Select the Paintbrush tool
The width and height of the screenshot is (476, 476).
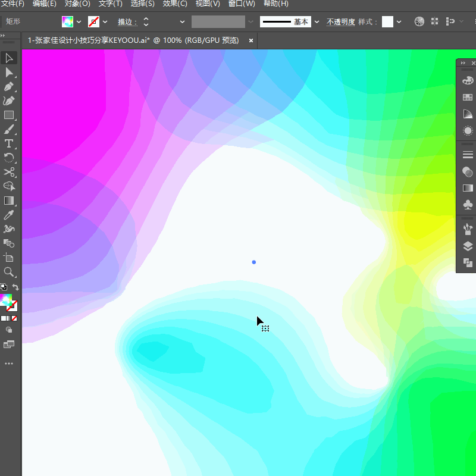[9, 129]
